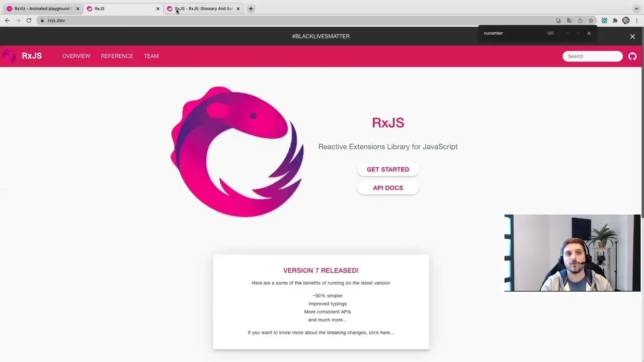The width and height of the screenshot is (644, 362).
Task: Go to next find result
Action: click(578, 33)
